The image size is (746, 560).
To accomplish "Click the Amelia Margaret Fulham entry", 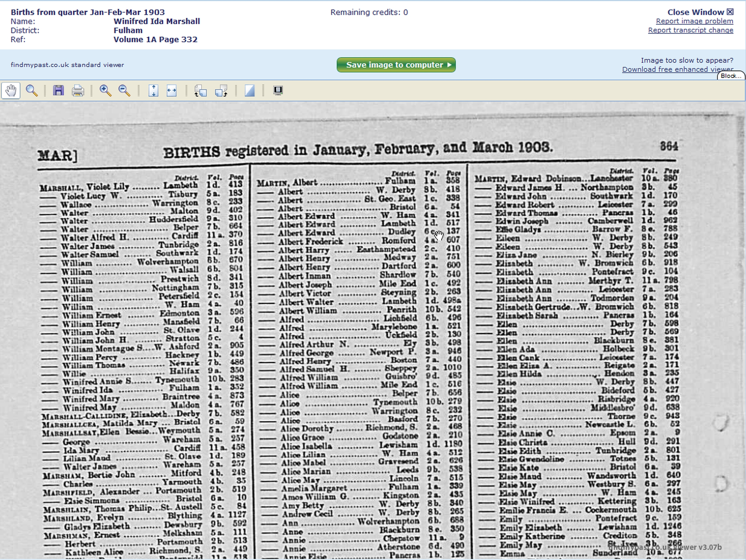I will (x=362, y=487).
